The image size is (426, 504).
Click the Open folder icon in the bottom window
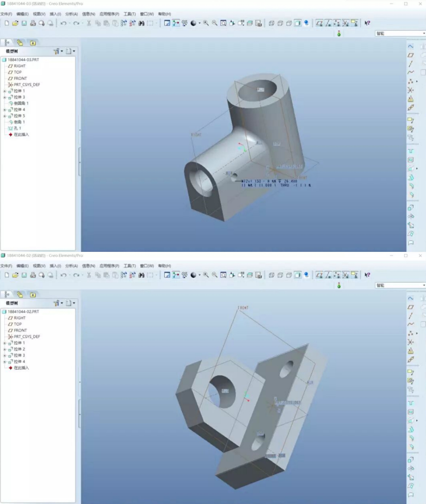[x=15, y=275]
